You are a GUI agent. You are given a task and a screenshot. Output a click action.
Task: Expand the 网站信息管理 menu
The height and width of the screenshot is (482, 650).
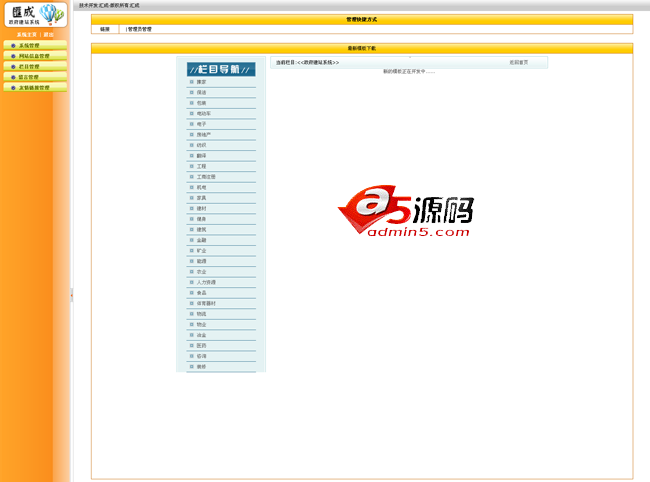(x=35, y=56)
